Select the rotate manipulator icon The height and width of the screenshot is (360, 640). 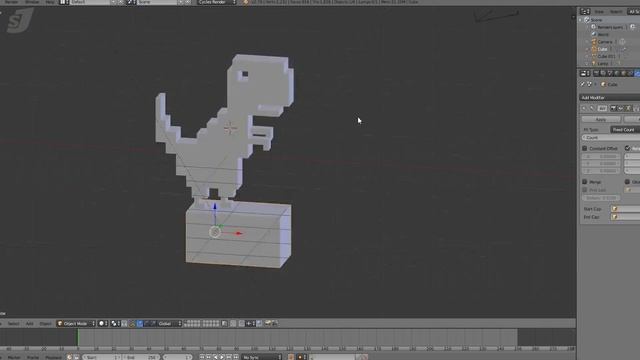tap(147, 324)
